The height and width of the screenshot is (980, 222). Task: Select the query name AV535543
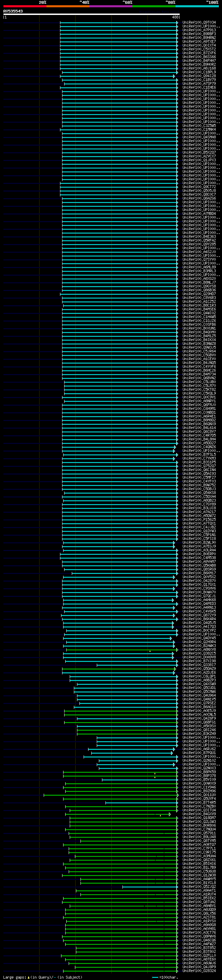13,11
